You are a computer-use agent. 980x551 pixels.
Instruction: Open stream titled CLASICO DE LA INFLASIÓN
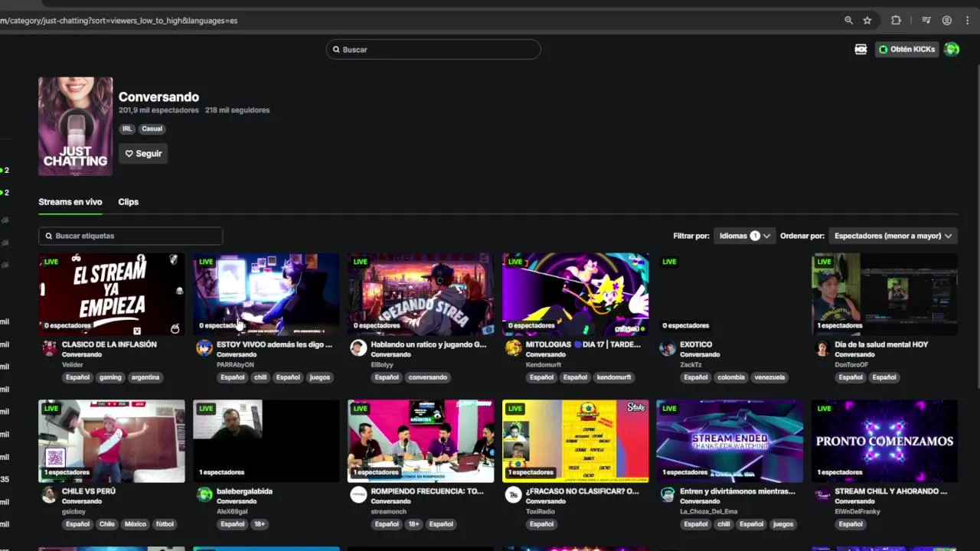click(x=109, y=344)
